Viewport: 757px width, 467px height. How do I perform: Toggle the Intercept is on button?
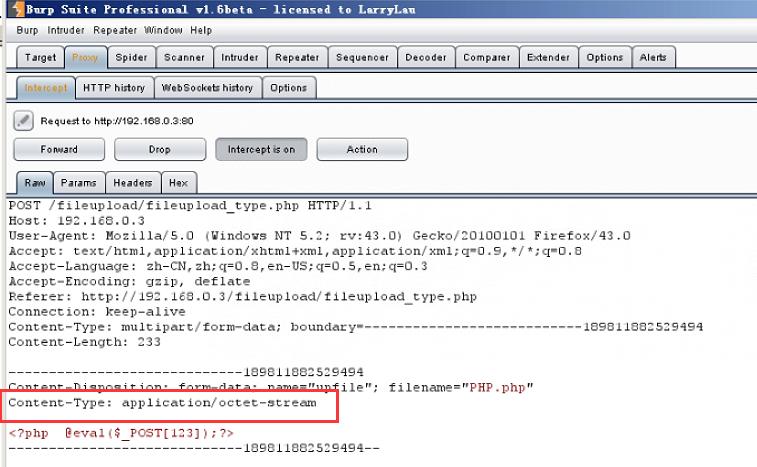(261, 150)
